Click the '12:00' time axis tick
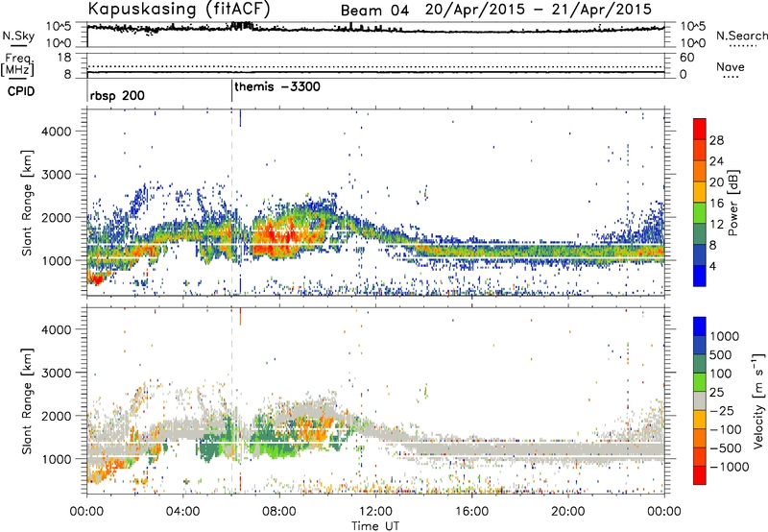 (x=375, y=512)
